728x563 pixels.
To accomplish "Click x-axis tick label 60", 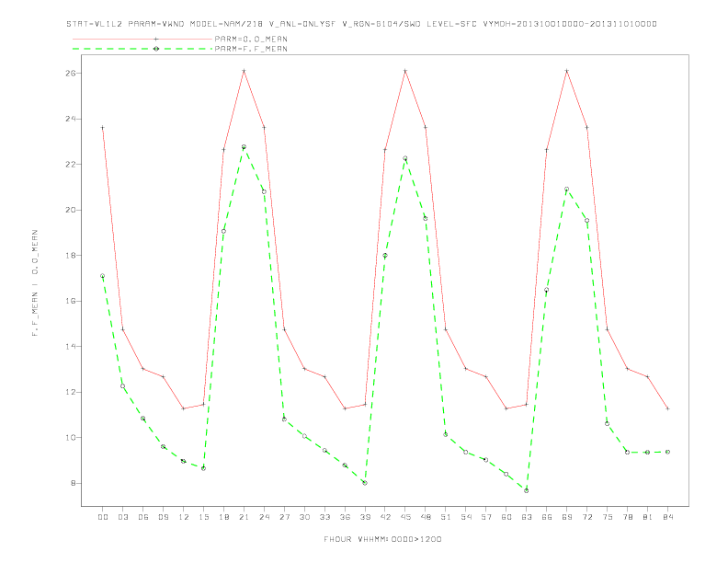I will (x=506, y=517).
